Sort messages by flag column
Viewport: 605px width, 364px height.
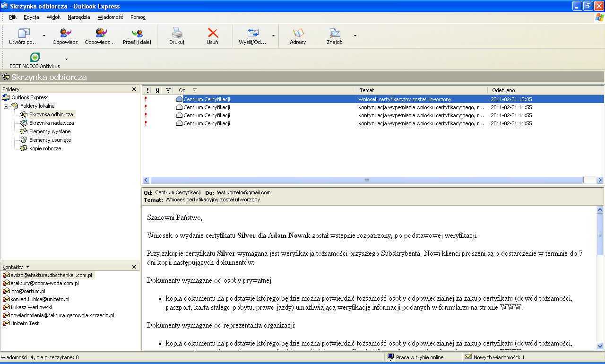click(x=168, y=90)
